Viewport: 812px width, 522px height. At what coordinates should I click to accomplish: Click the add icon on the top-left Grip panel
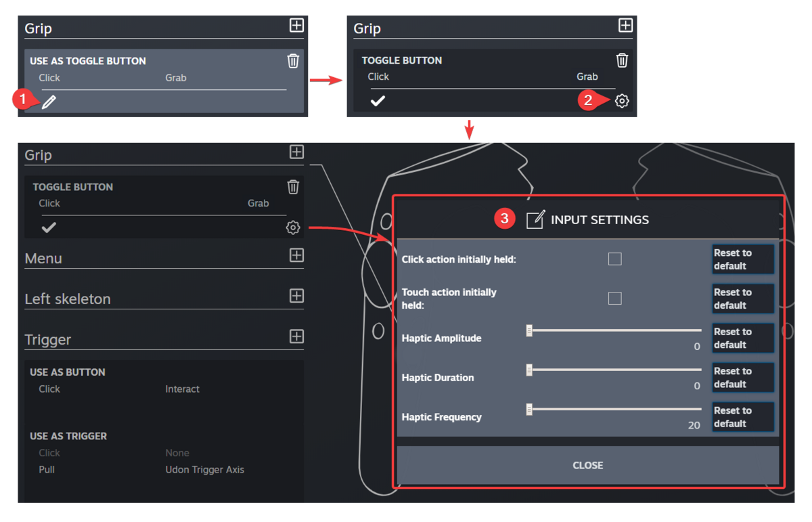(296, 25)
